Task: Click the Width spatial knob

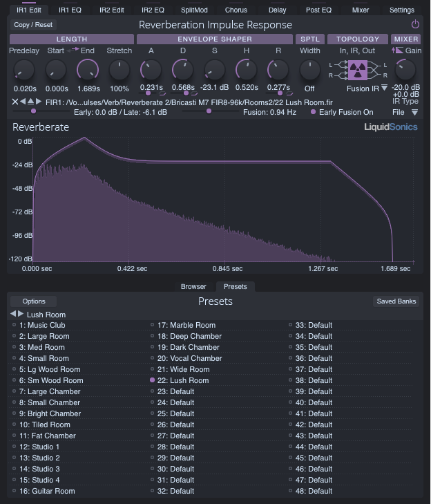Action: [x=310, y=70]
